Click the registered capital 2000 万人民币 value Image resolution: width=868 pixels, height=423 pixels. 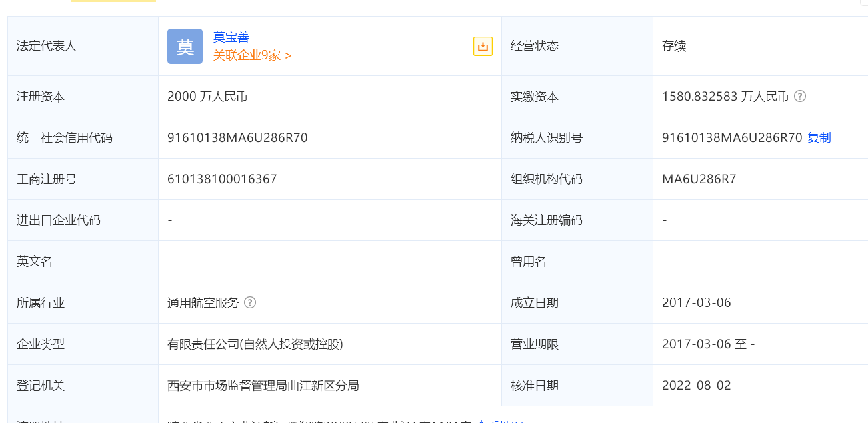click(x=207, y=97)
